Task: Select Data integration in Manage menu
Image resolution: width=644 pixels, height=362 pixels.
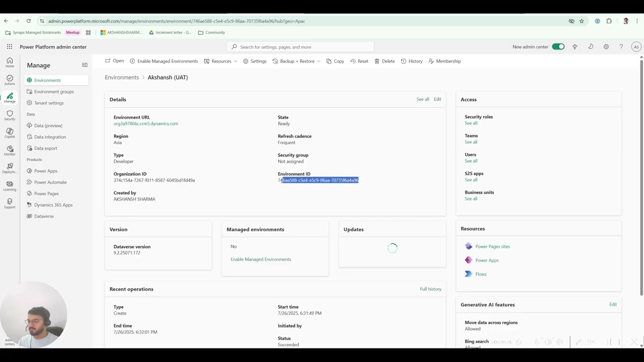Action: tap(56, 137)
